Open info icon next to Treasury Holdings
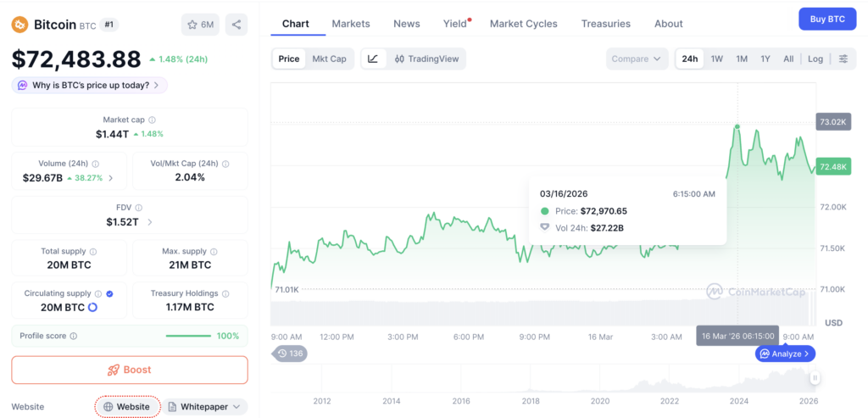This screenshot has height=418, width=868. tap(225, 294)
